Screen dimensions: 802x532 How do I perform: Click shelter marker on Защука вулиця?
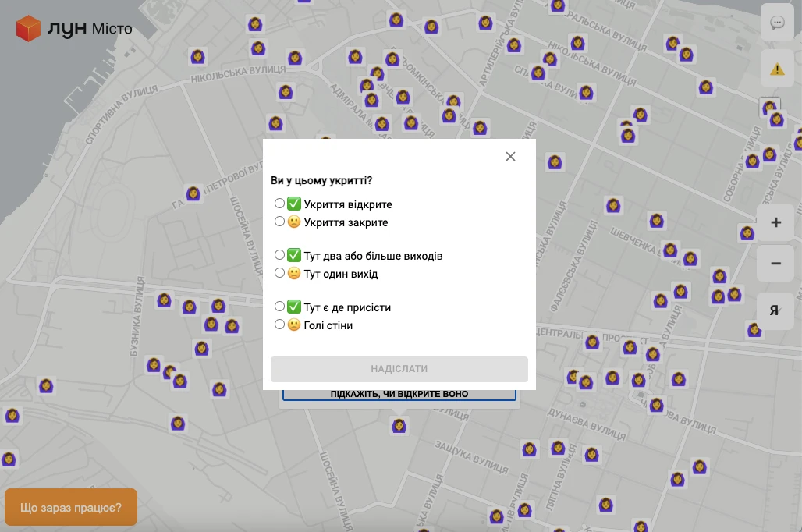point(529,449)
